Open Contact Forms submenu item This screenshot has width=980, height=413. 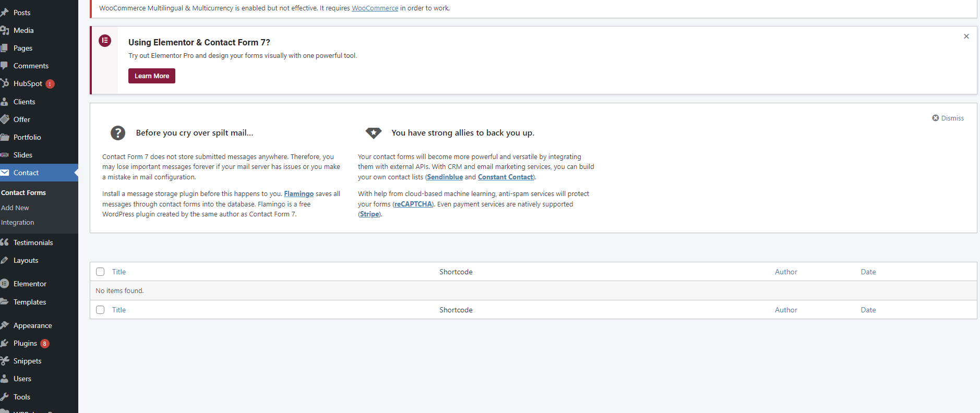coord(23,193)
